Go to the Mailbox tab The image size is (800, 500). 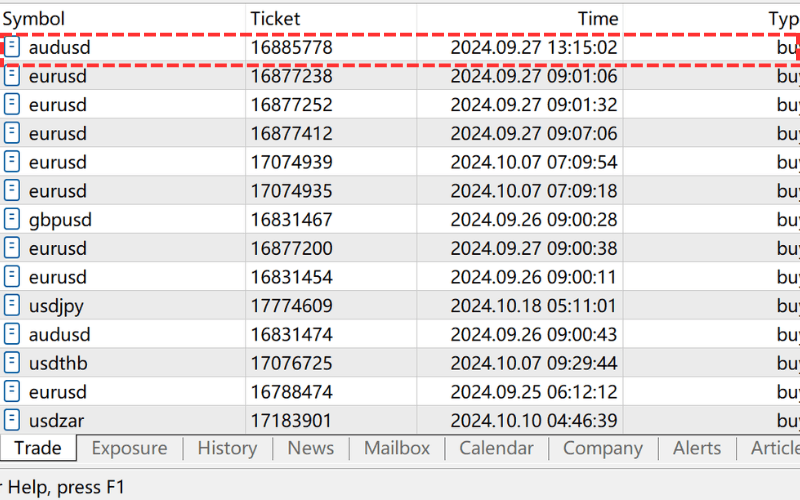point(396,449)
